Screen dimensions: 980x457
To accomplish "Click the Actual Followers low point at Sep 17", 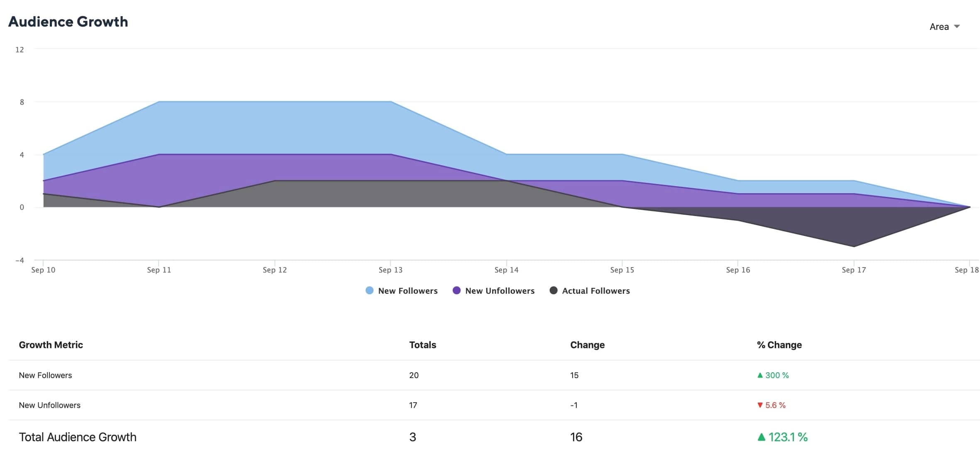I will 854,246.
